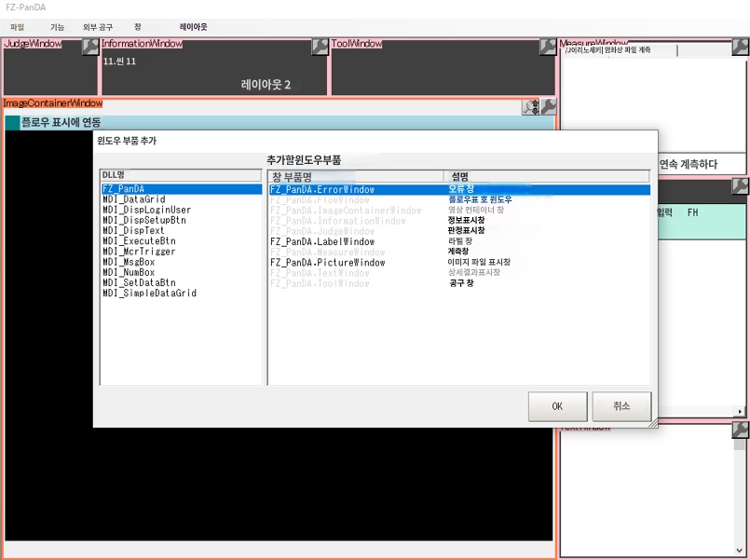
Task: Select the FZ_PanDA.PictureWindow part row
Action: (x=459, y=263)
